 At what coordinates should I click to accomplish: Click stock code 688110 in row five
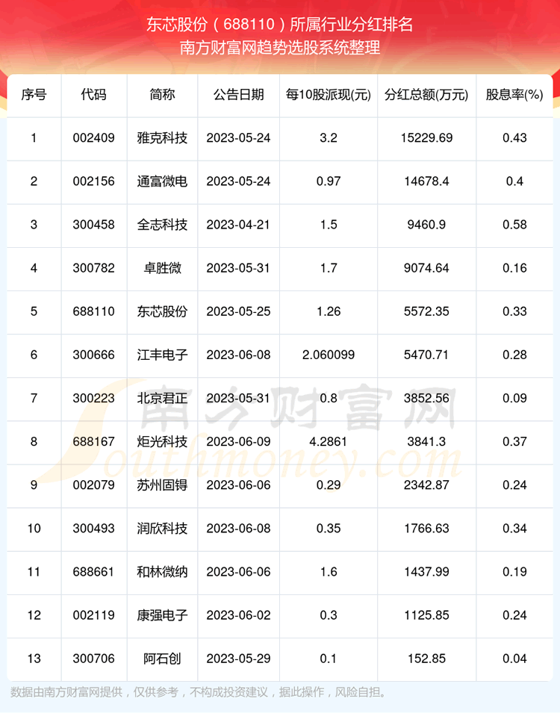(x=93, y=311)
